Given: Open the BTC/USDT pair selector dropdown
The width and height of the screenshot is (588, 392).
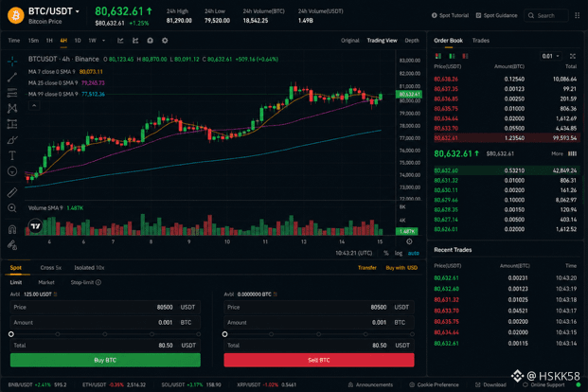Looking at the screenshot, I should click(x=54, y=11).
